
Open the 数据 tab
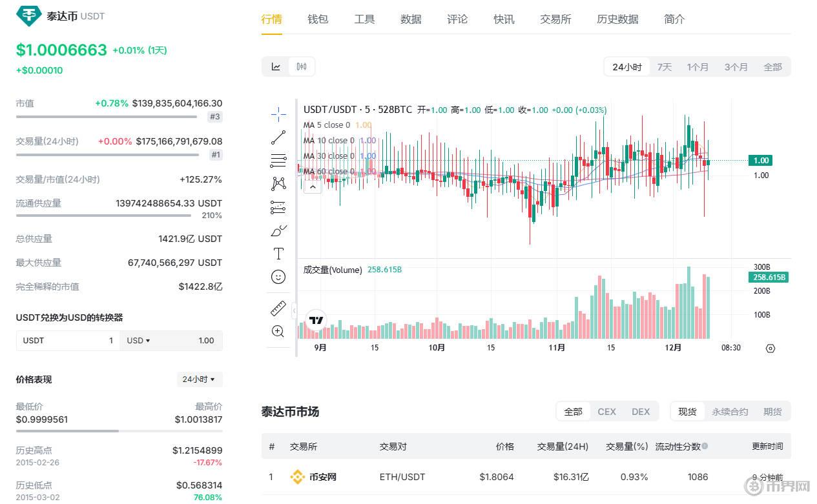(411, 19)
